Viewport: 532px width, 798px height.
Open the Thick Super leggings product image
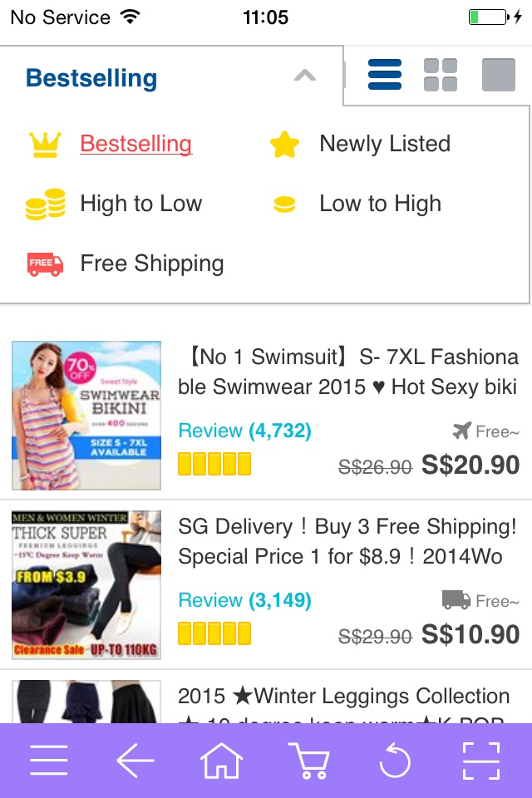click(86, 584)
